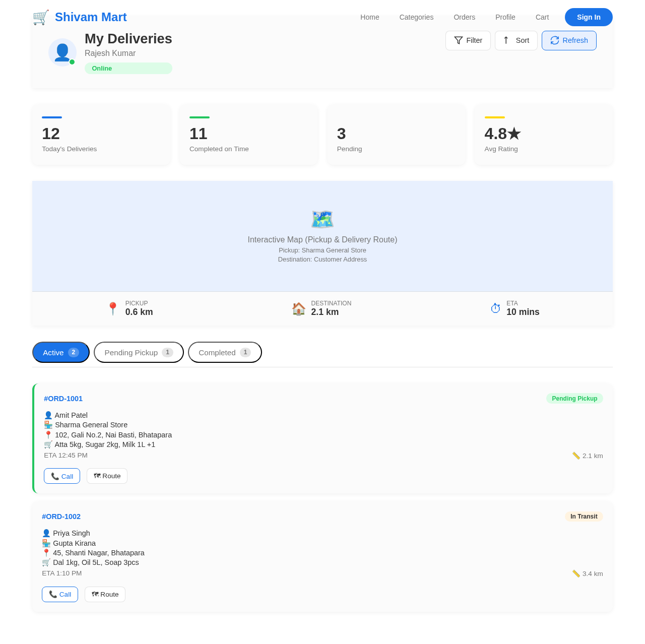The height and width of the screenshot is (644, 645).
Task: Refresh the deliveries list
Action: tap(569, 40)
